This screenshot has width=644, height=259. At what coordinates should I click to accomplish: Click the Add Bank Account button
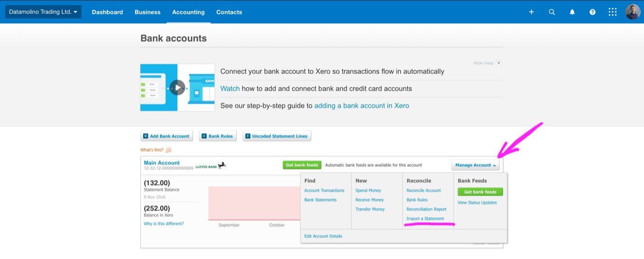pyautogui.click(x=167, y=136)
